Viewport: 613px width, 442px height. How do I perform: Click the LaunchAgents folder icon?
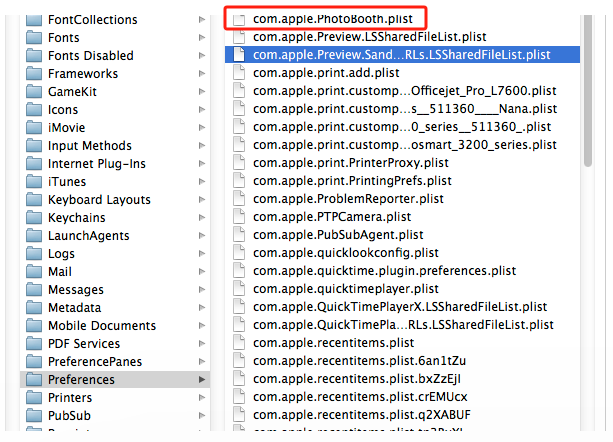[34, 236]
